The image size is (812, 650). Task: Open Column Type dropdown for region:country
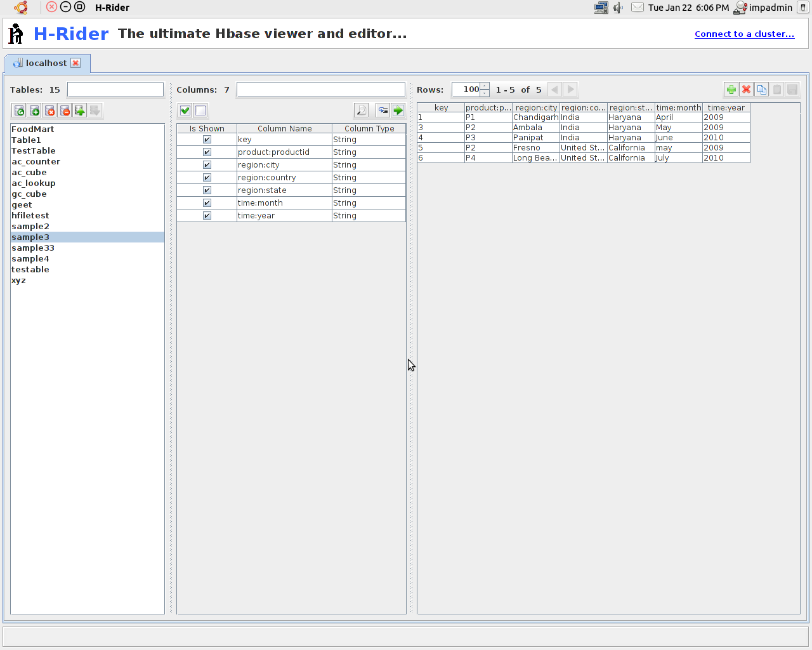coord(369,178)
